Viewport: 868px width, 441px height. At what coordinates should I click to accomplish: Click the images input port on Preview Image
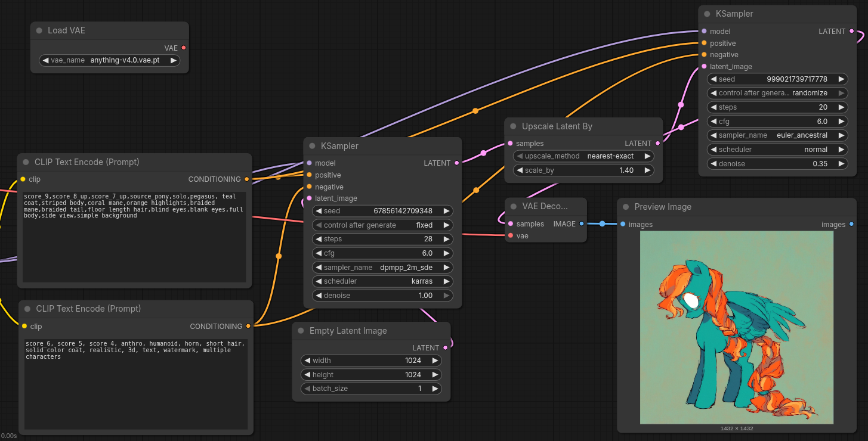(x=623, y=224)
